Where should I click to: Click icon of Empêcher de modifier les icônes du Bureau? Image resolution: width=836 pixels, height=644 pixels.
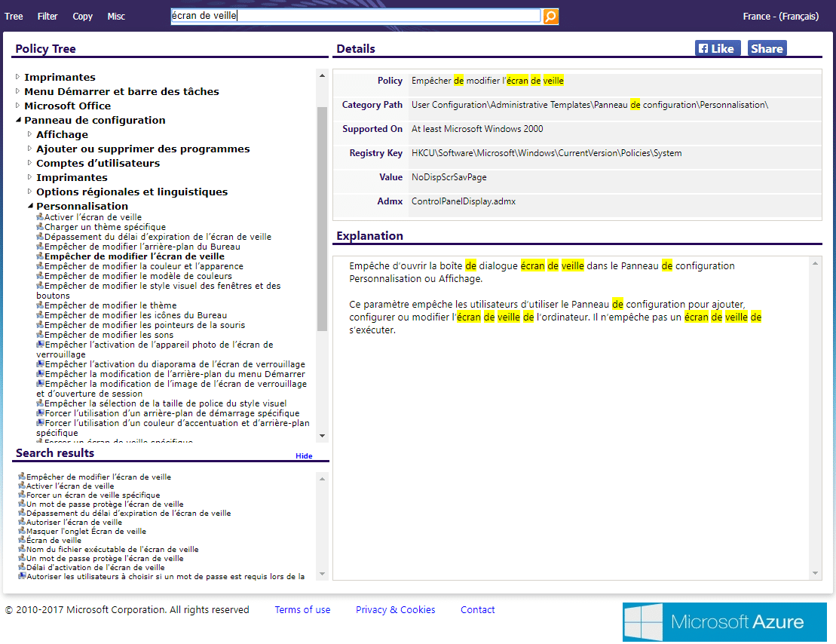click(x=40, y=314)
